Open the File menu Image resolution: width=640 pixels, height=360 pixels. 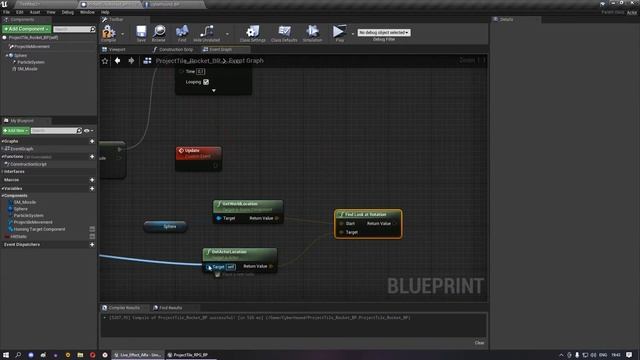click(x=7, y=12)
